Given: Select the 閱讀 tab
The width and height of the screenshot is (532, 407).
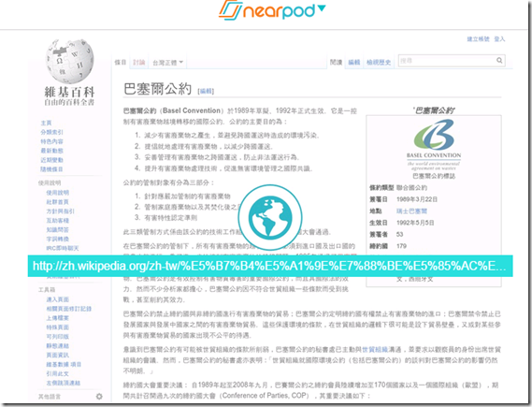Looking at the screenshot, I should click(x=336, y=62).
